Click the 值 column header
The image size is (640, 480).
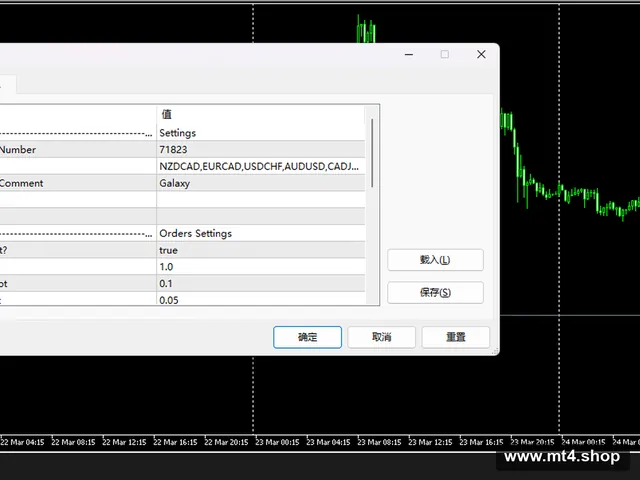point(260,114)
